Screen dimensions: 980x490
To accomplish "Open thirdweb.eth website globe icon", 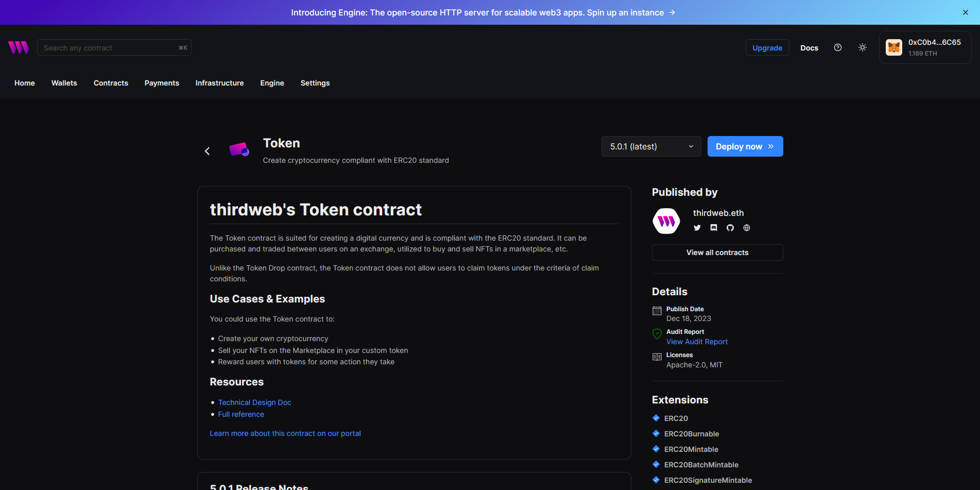I will pos(747,228).
